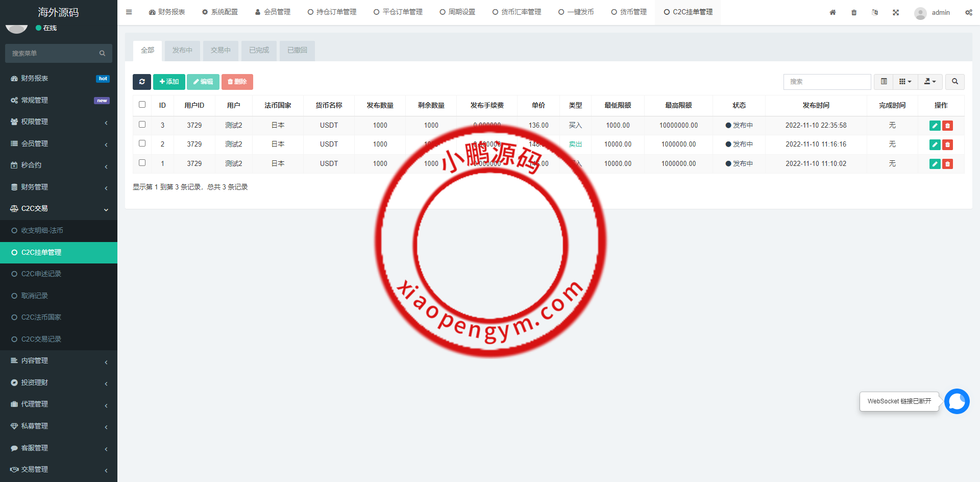The height and width of the screenshot is (482, 980).
Task: Click the home icon in the top bar
Action: click(x=832, y=12)
